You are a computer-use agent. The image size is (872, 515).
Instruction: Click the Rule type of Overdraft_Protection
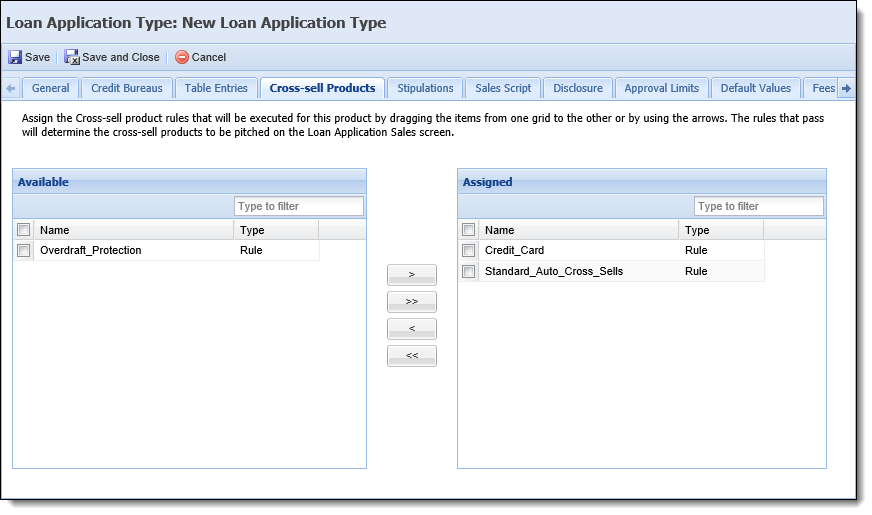click(x=251, y=250)
